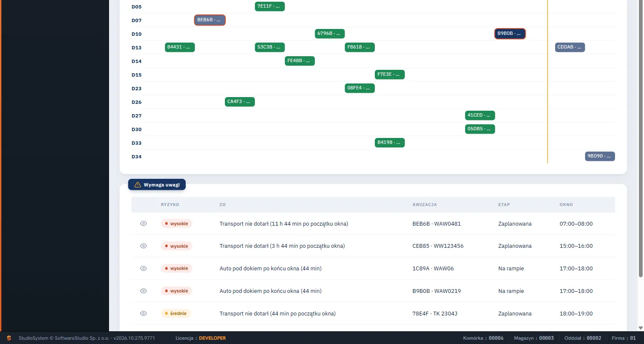This screenshot has height=344, width=644.
Task: Open the 6796B slot on dock D10
Action: click(330, 34)
